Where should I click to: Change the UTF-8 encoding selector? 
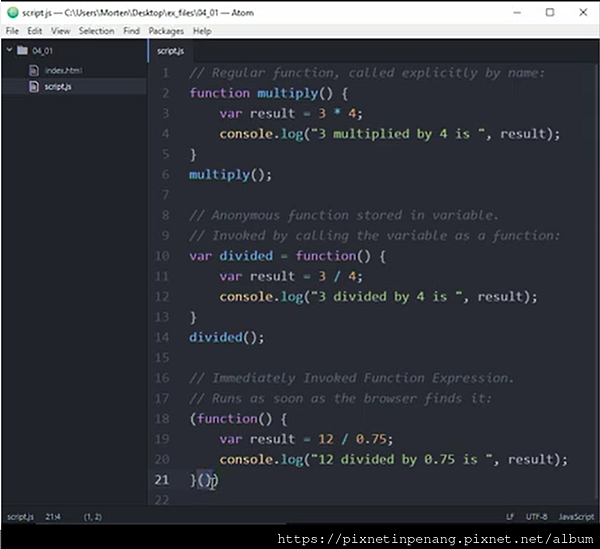pos(536,517)
